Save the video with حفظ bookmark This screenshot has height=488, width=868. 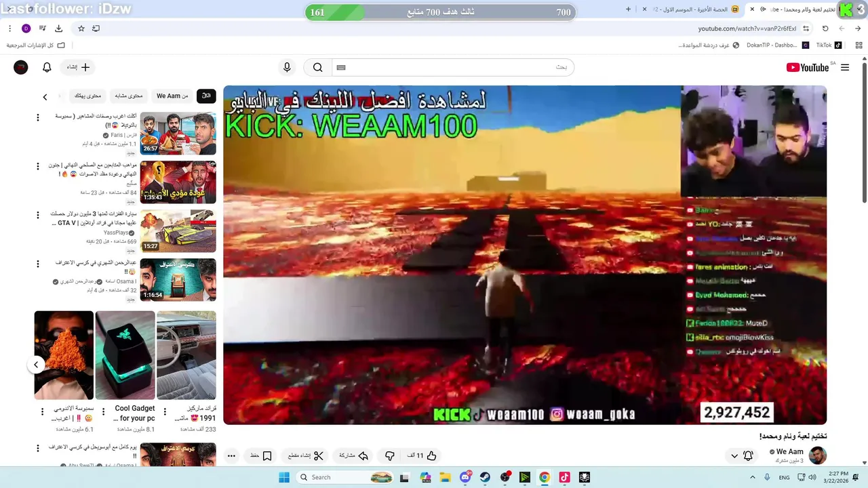click(261, 455)
